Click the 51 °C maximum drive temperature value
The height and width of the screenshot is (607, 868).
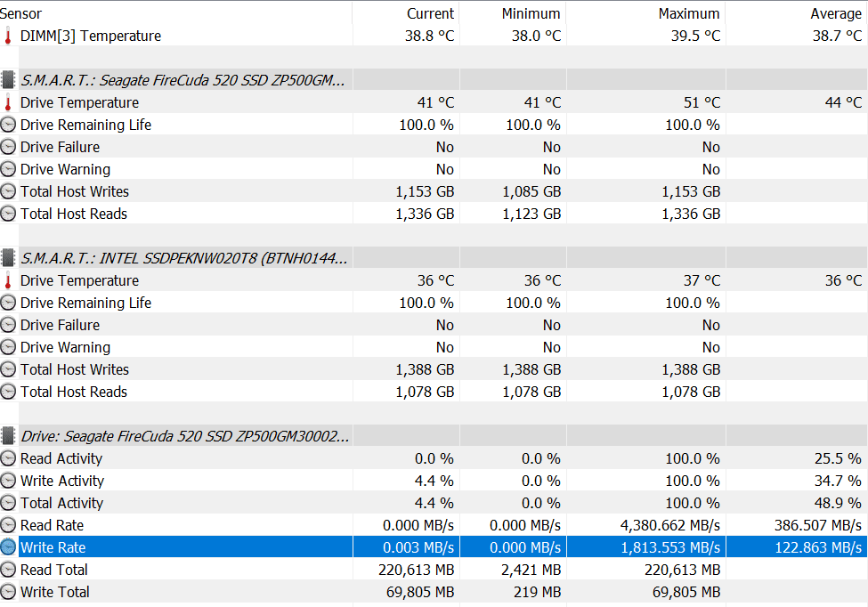[702, 102]
